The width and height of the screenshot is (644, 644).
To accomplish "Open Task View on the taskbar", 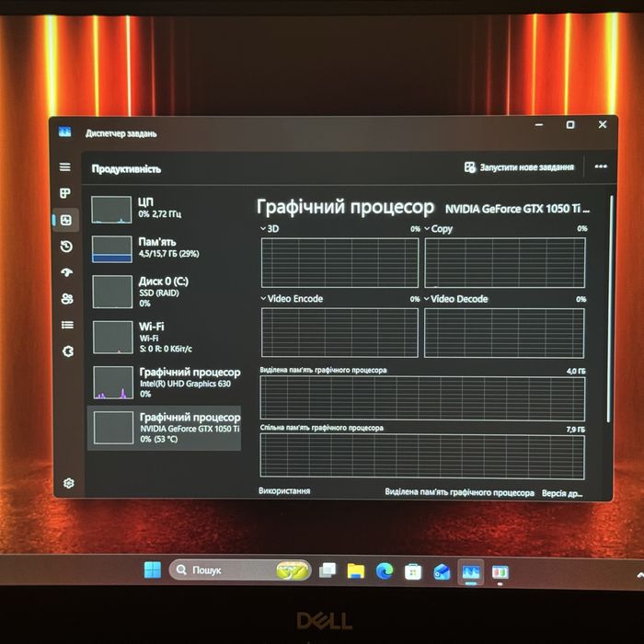I will click(x=328, y=570).
